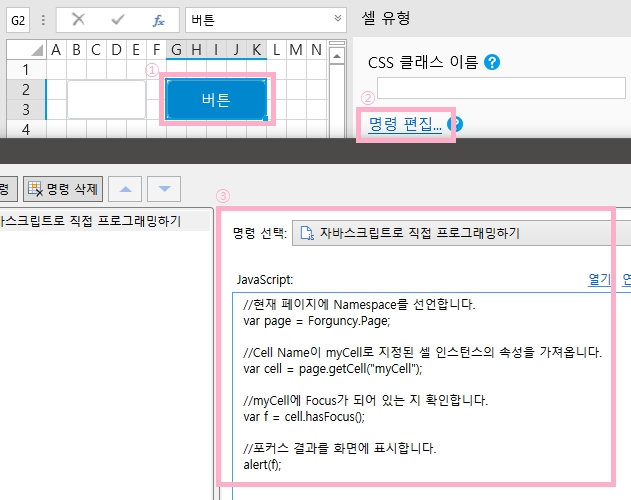Image resolution: width=631 pixels, height=500 pixels.
Task: Expand the formula bar dropdown chevron
Action: (x=337, y=20)
